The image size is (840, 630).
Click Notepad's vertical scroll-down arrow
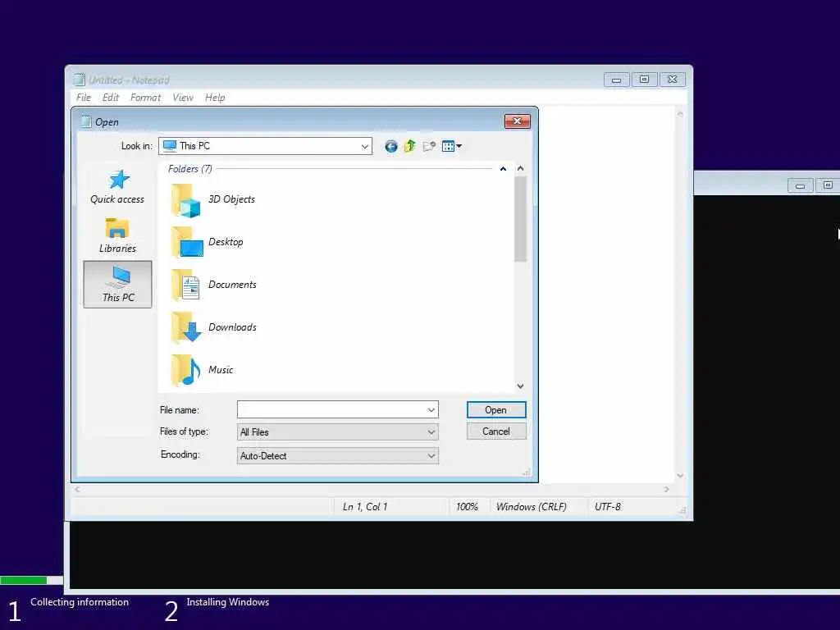click(680, 476)
